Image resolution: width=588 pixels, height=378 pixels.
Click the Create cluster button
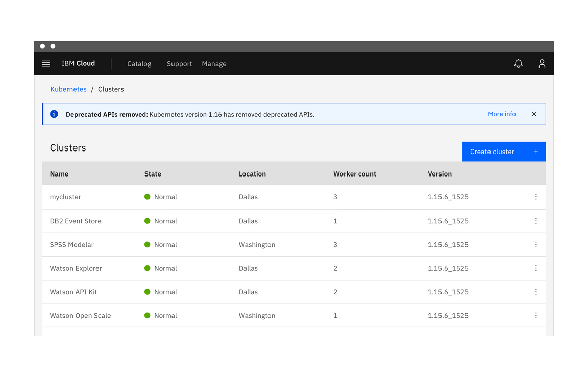[x=504, y=152]
